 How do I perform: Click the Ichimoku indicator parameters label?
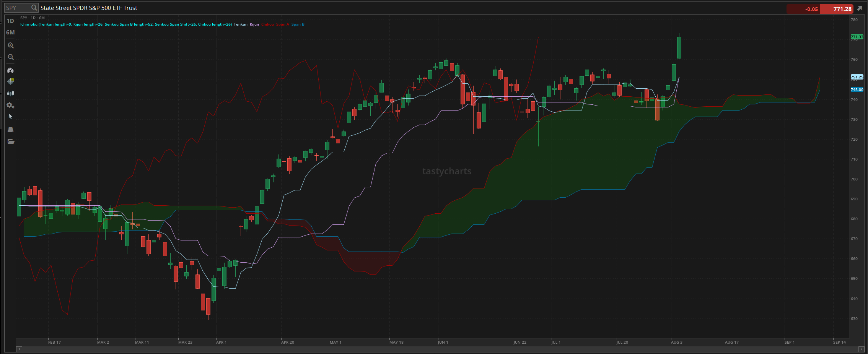click(x=126, y=24)
